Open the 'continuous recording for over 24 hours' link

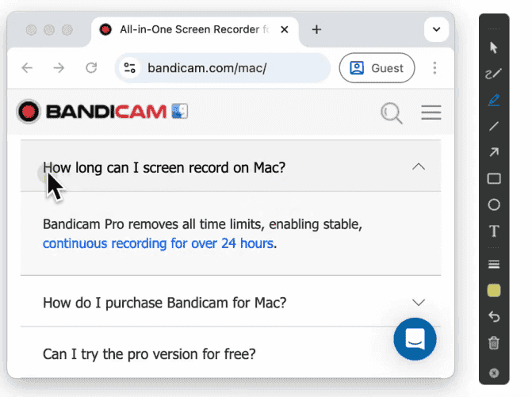[159, 243]
